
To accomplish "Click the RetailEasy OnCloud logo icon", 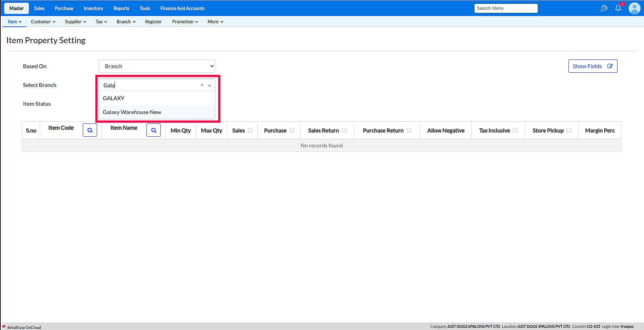I will coord(3,327).
